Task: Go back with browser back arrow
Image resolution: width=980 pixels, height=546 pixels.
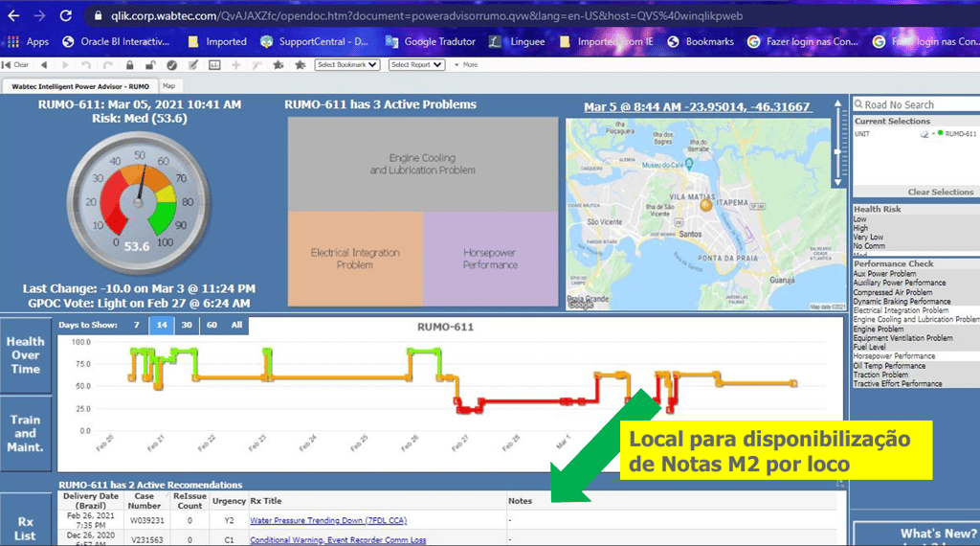Action: (x=13, y=15)
